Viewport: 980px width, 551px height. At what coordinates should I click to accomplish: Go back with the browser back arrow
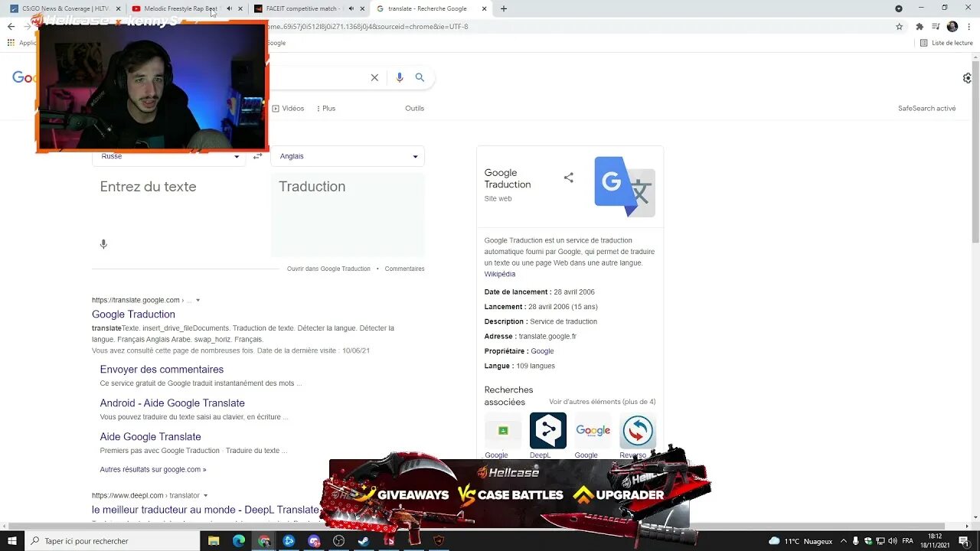click(11, 26)
